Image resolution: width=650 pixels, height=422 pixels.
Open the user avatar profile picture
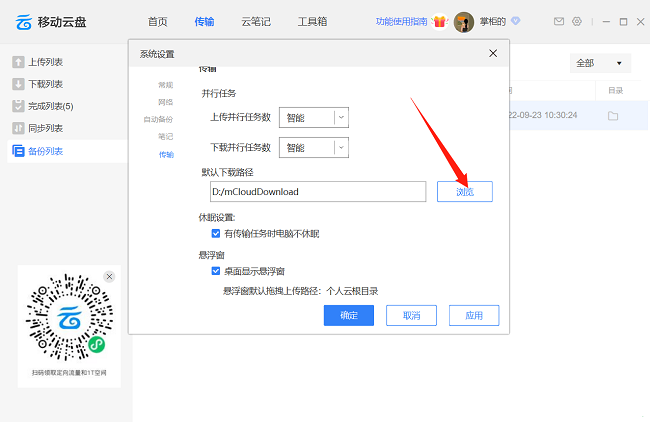pyautogui.click(x=464, y=22)
